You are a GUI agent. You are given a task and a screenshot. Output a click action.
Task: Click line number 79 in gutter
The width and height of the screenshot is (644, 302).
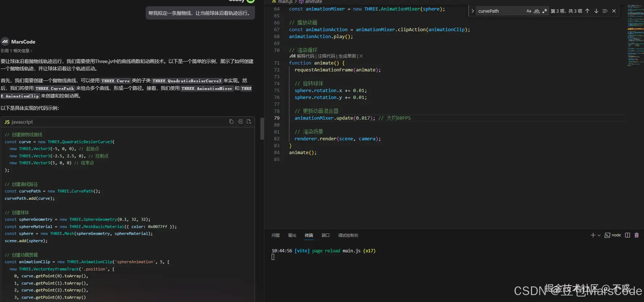277,118
